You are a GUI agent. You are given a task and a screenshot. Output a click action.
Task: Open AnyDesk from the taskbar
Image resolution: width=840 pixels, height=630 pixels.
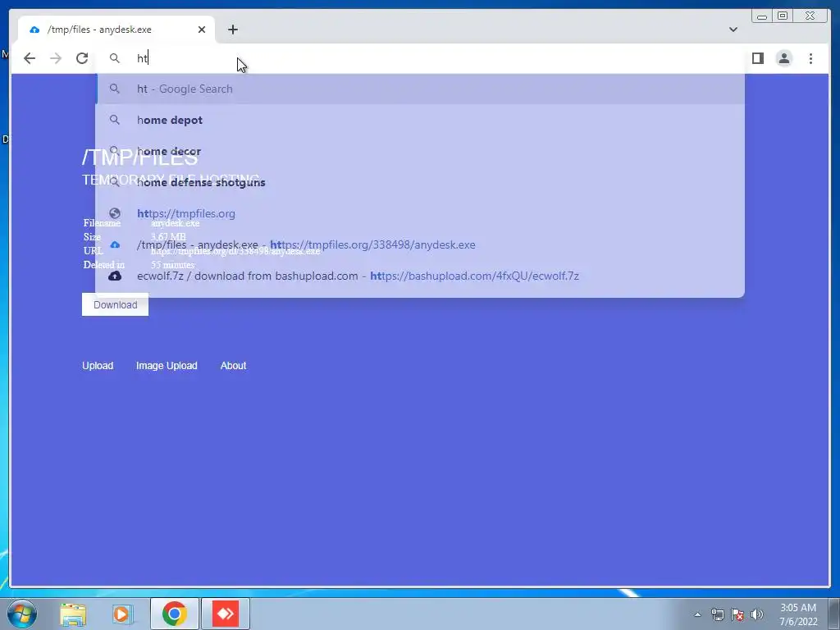tap(226, 614)
